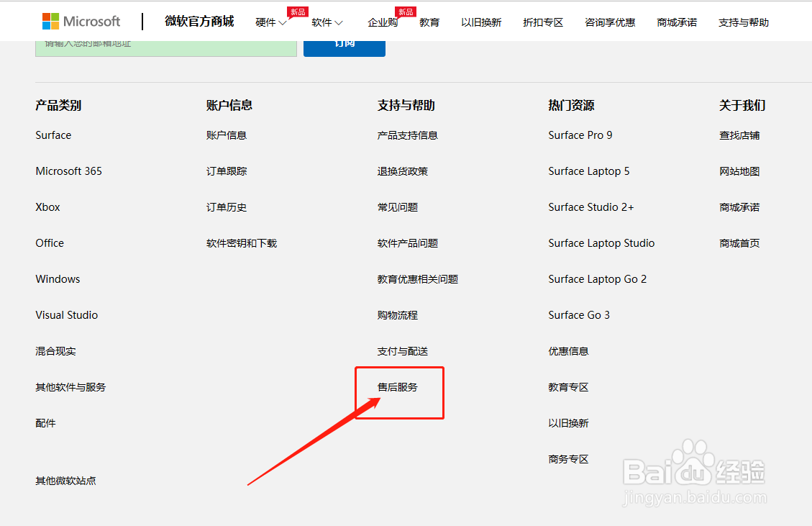
Task: Open Surface Go 3 link
Action: pos(579,315)
